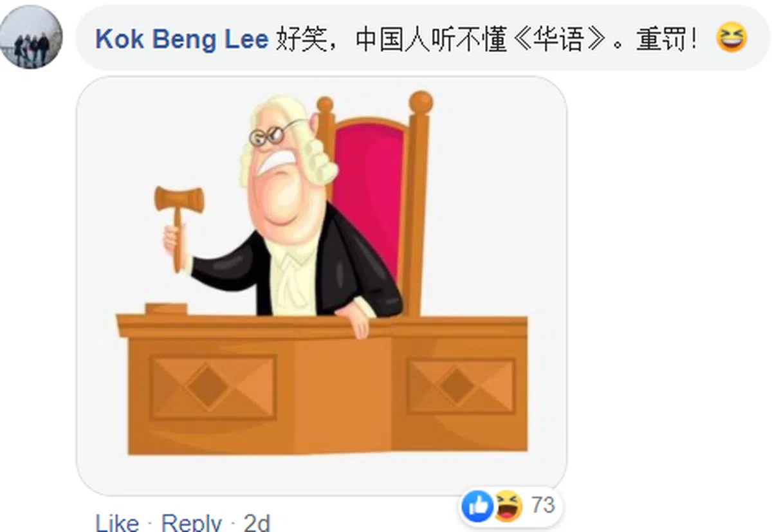
Task: Like Kok Beng Lee's comment
Action: click(x=117, y=522)
